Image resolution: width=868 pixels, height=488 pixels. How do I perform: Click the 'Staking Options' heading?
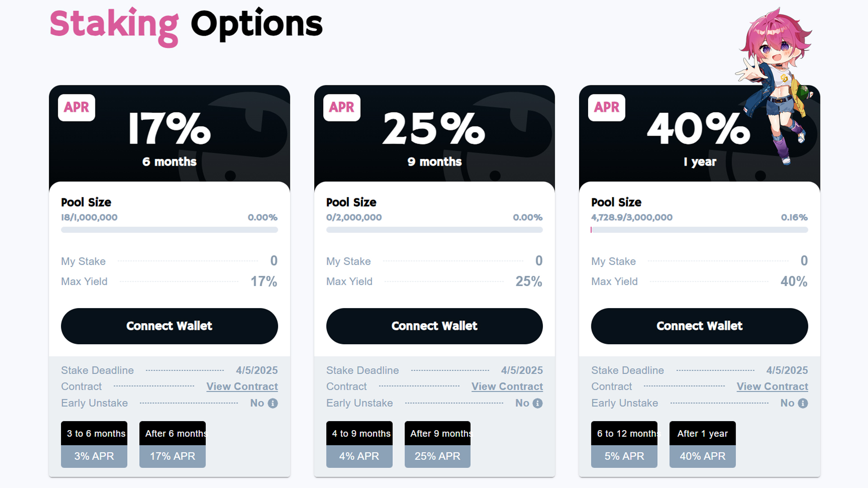pos(186,26)
